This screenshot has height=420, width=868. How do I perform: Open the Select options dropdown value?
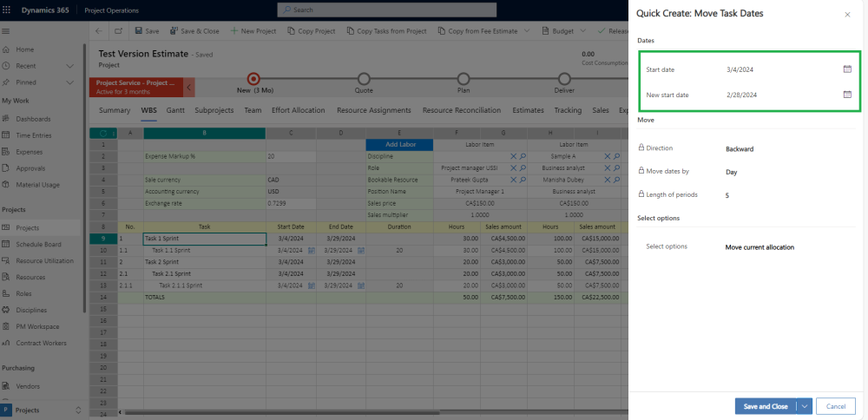point(759,247)
